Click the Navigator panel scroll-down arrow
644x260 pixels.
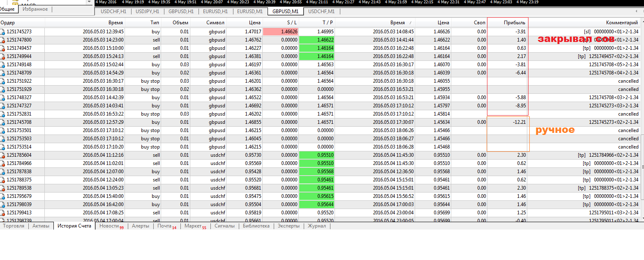90,2
